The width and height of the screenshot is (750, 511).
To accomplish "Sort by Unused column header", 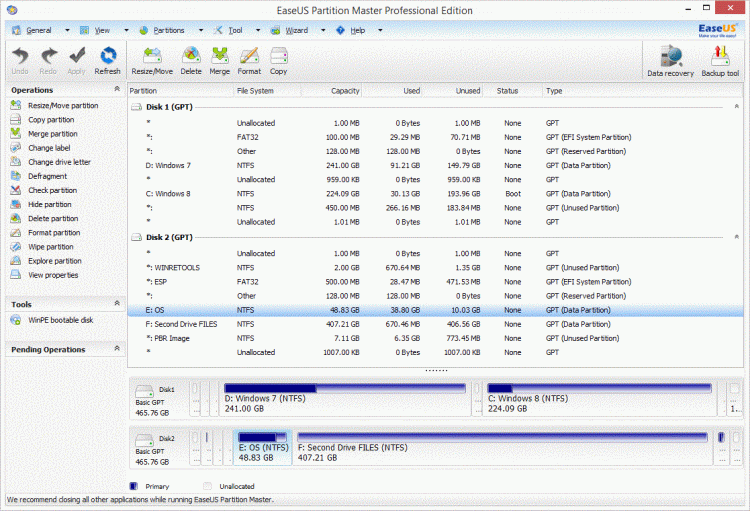I will (452, 90).
